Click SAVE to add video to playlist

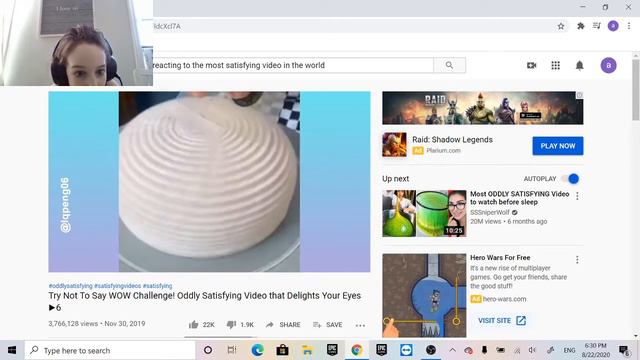[327, 324]
